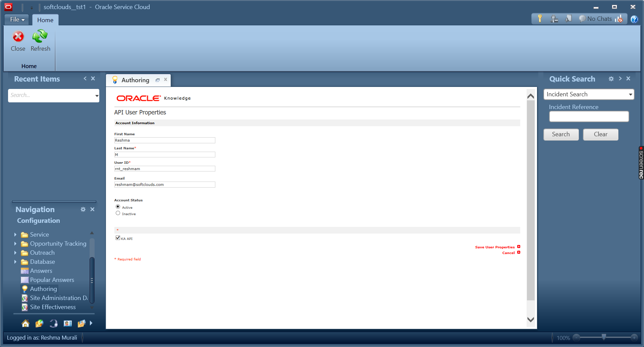This screenshot has width=644, height=347.
Task: Switch to the Authoring tab
Action: click(135, 80)
